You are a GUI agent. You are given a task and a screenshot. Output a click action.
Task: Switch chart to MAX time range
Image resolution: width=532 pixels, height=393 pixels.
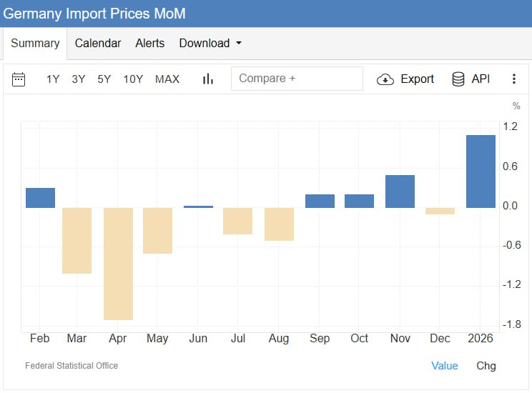[x=167, y=79]
